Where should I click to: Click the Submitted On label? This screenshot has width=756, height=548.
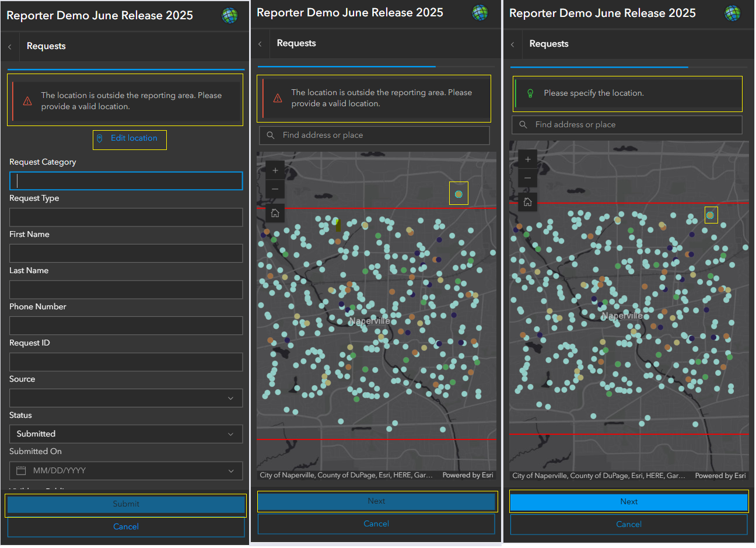[36, 452]
